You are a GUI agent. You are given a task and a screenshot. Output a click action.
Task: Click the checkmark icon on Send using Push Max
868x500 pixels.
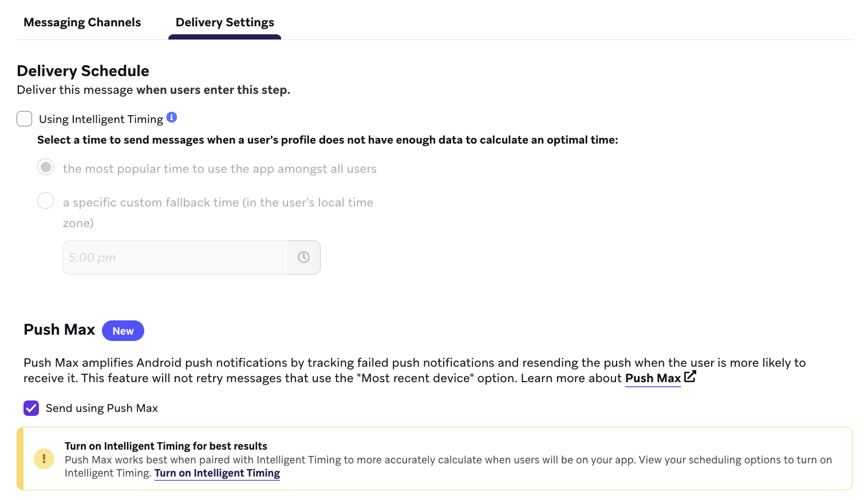pyautogui.click(x=31, y=408)
